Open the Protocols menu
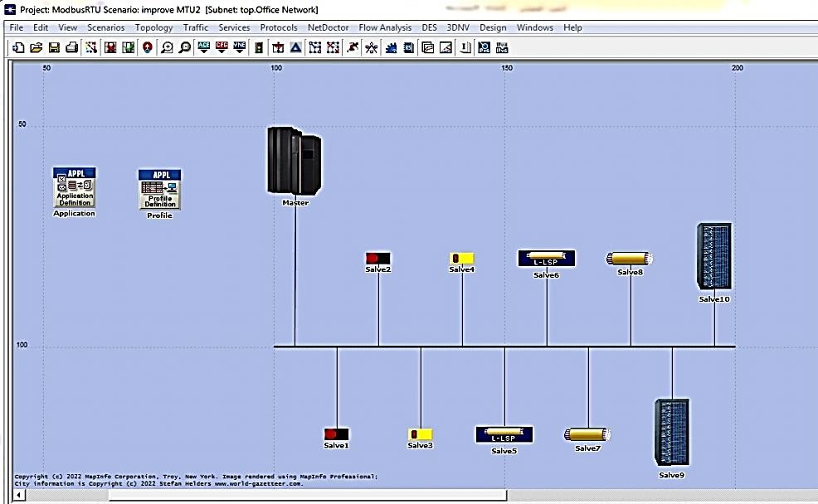 pos(279,27)
